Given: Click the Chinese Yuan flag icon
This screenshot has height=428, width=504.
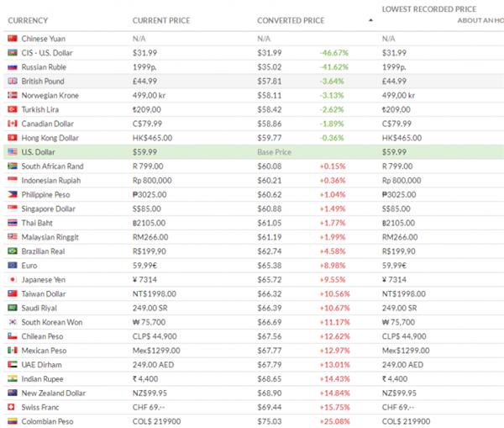Looking at the screenshot, I should click(x=12, y=39).
